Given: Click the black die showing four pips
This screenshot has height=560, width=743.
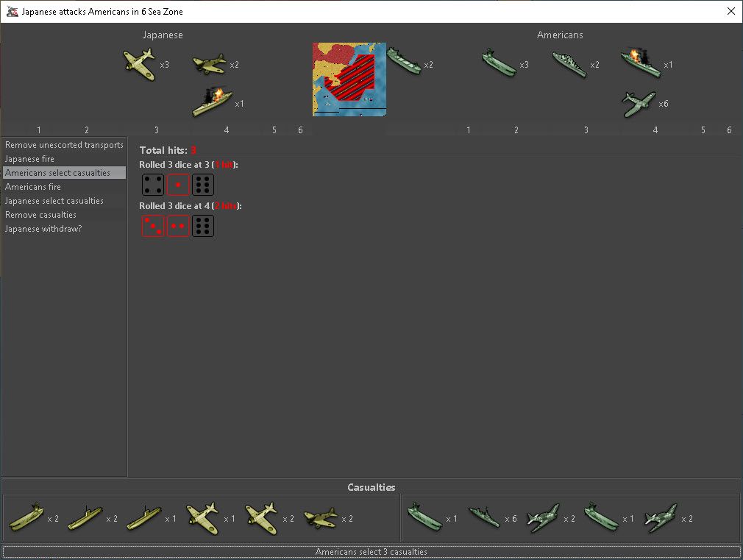Looking at the screenshot, I should (x=153, y=185).
